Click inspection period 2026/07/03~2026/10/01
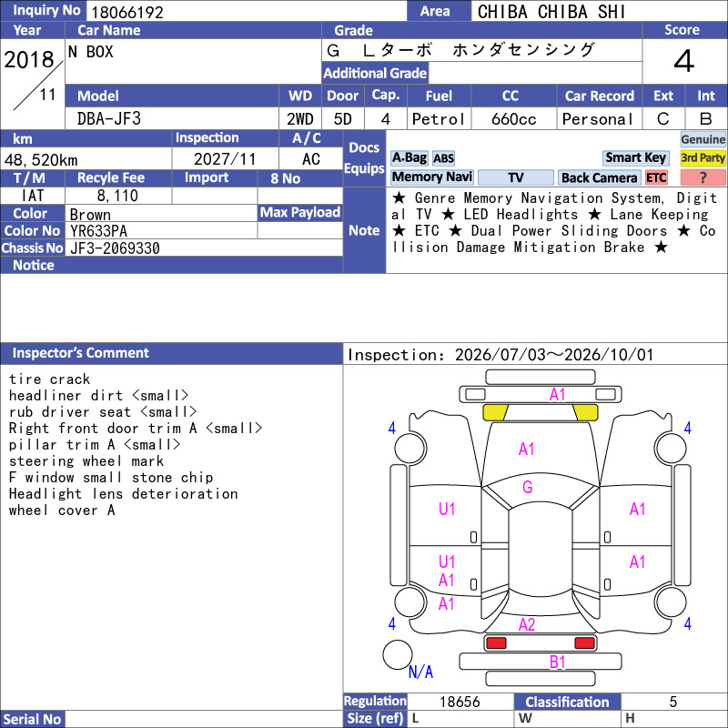 [x=554, y=355]
